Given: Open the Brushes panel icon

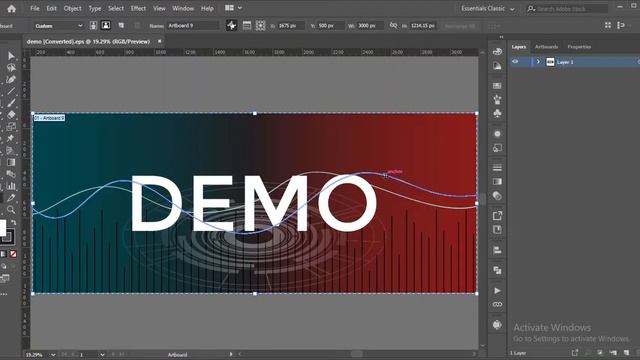Looking at the screenshot, I should click(497, 99).
